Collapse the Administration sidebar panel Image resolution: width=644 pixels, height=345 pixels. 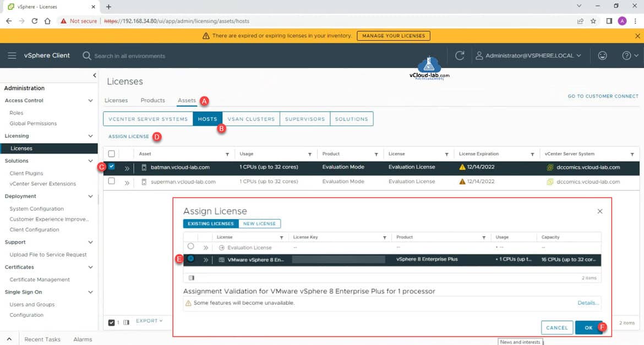[95, 75]
